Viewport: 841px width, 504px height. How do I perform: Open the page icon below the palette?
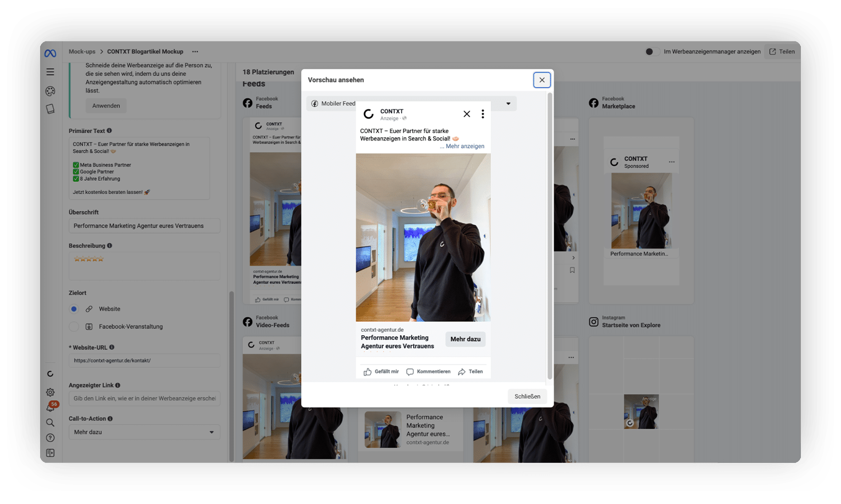(x=50, y=109)
